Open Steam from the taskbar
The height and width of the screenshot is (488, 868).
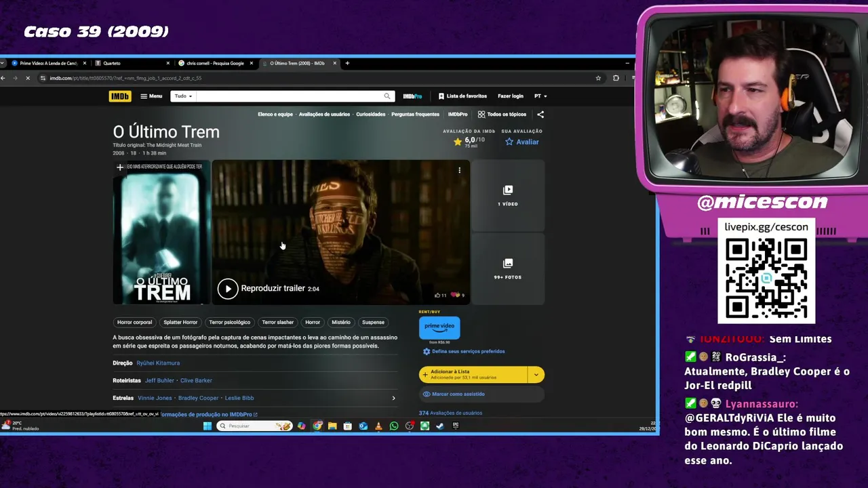tap(440, 426)
